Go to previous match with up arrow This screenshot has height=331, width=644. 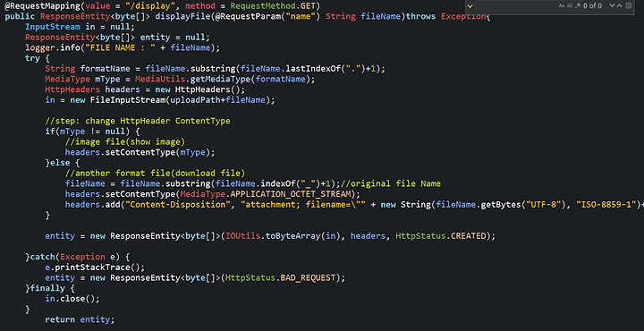point(620,5)
